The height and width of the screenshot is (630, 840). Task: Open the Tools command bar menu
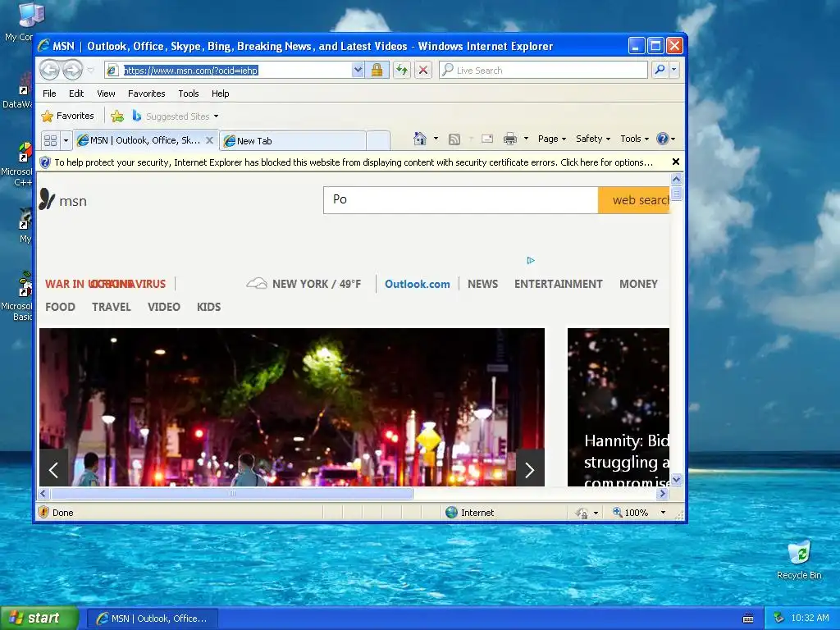point(635,139)
